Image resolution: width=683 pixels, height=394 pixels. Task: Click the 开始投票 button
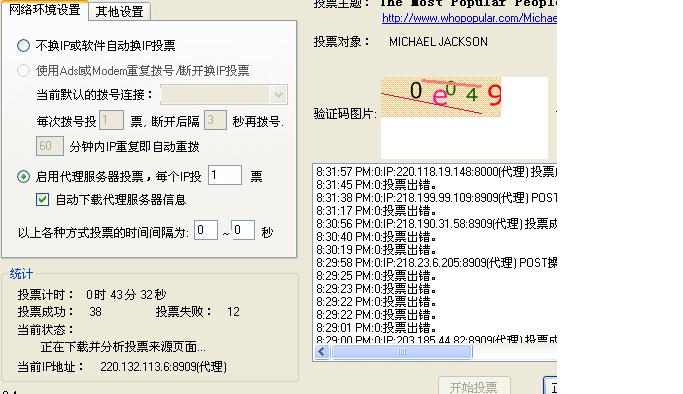click(x=474, y=387)
